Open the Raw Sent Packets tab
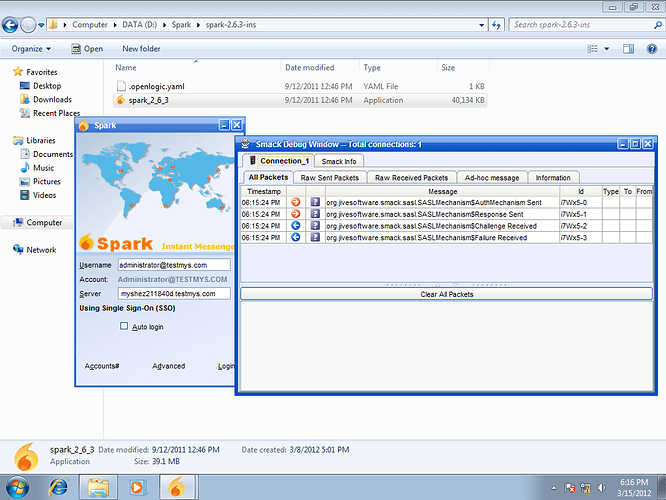The width and height of the screenshot is (666, 500). (330, 178)
